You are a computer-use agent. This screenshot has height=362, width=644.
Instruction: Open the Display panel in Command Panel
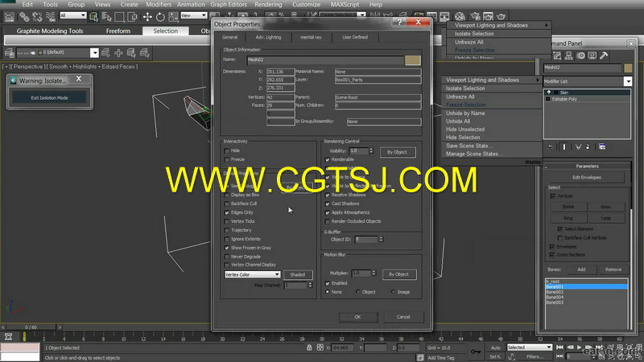592,56
